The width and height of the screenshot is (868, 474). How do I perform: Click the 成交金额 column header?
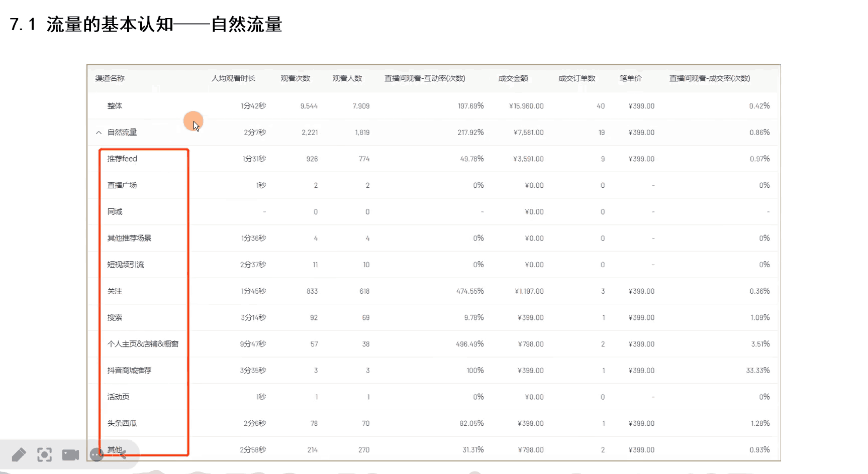click(x=513, y=78)
